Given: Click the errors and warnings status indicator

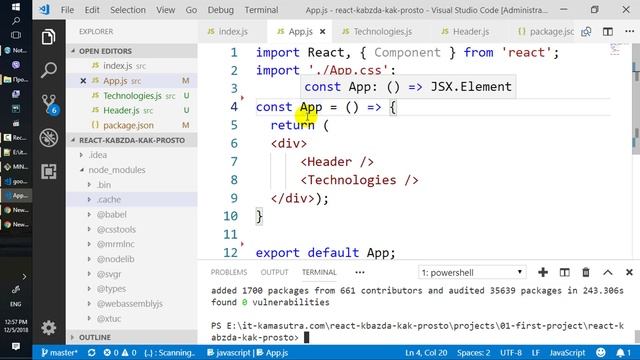Looking at the screenshot, I should [x=120, y=353].
